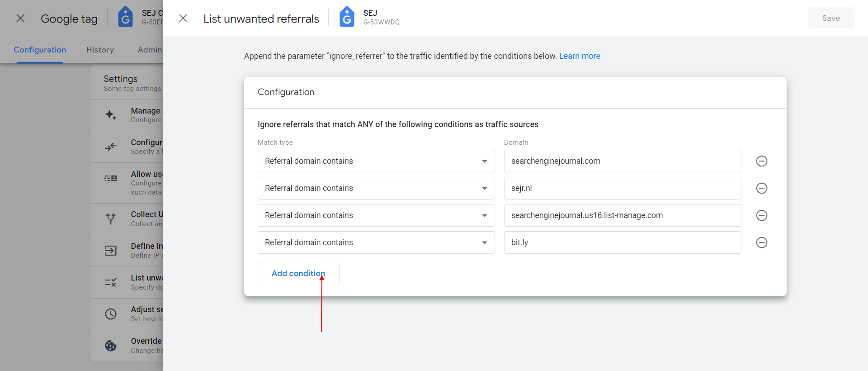
Task: Go to the Configuration tab
Action: point(40,50)
